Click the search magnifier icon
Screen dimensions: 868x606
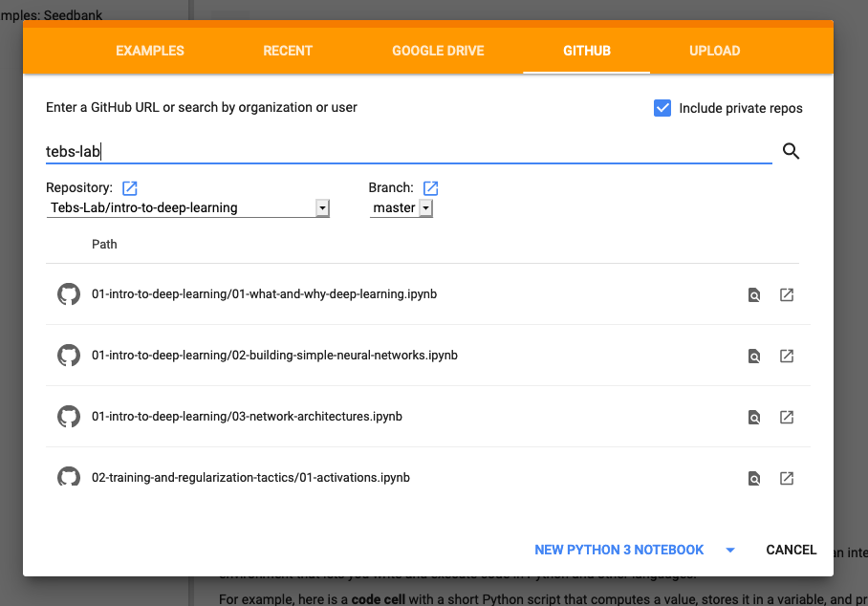coord(791,150)
